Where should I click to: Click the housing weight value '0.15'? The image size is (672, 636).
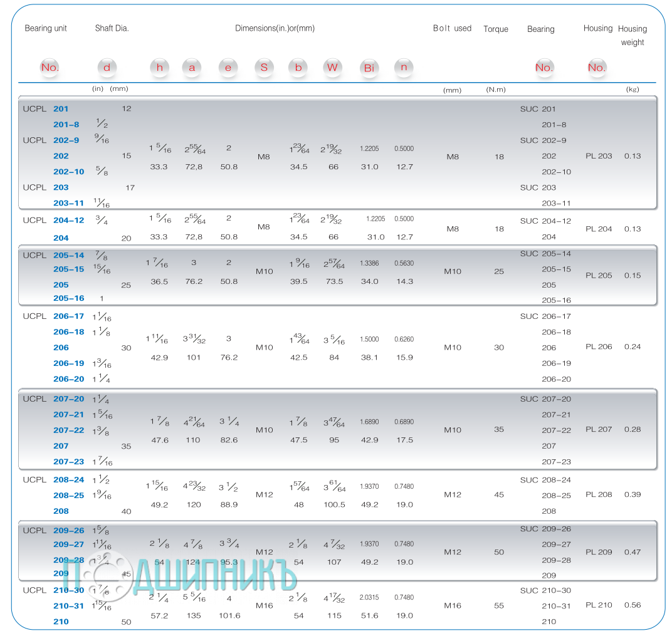pyautogui.click(x=633, y=275)
